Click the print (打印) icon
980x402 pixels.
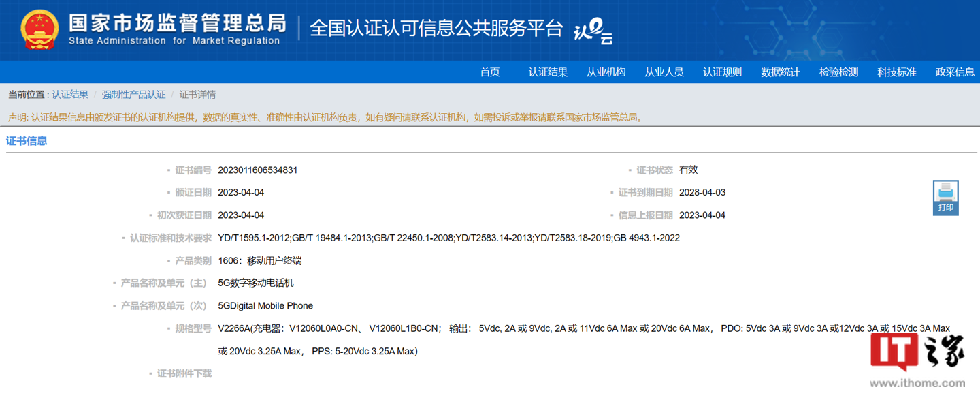[945, 198]
